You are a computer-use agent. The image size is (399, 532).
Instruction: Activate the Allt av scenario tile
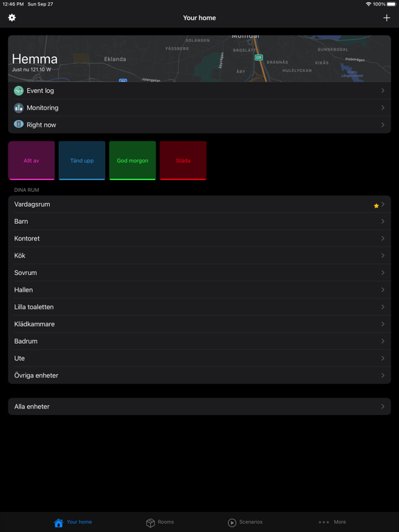coord(31,161)
